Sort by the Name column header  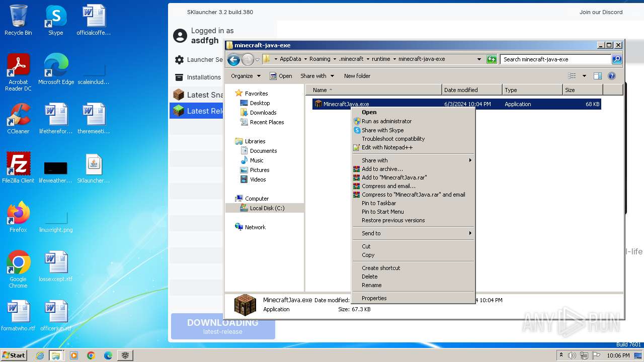click(x=374, y=90)
